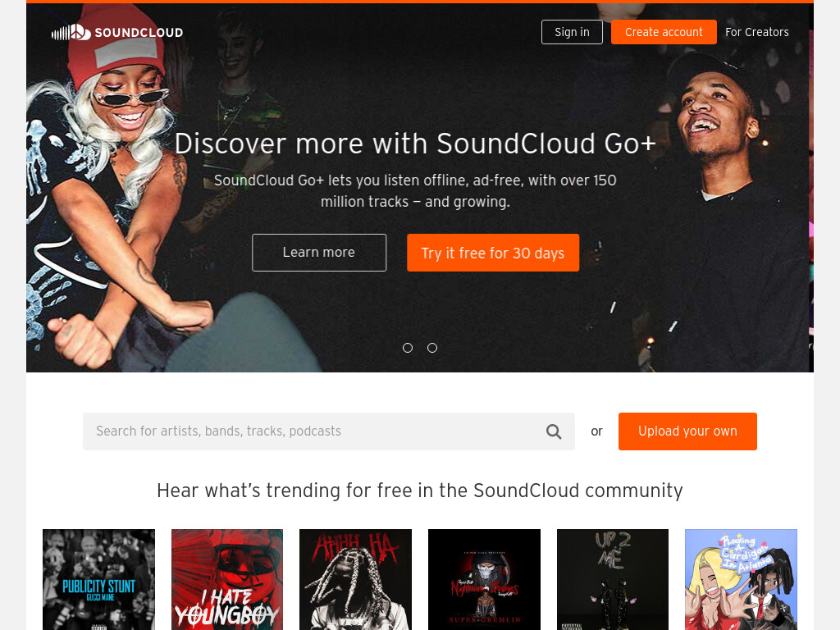The width and height of the screenshot is (840, 630).
Task: Click the Upload your own button
Action: 687,431
